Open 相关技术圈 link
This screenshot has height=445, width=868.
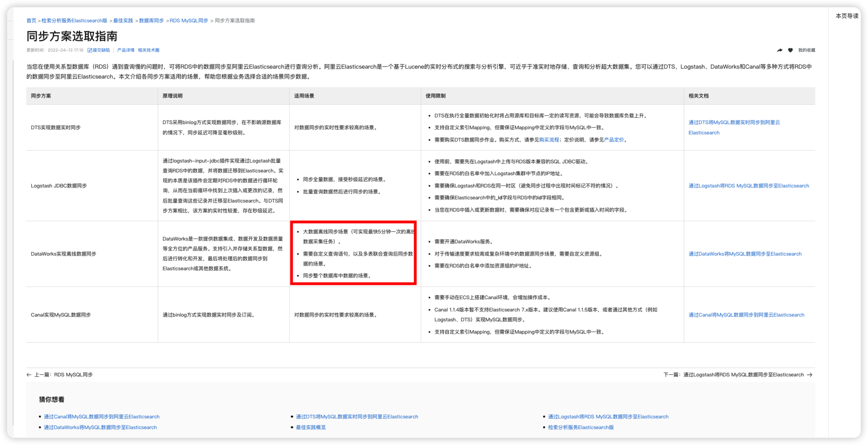pyautogui.click(x=149, y=50)
